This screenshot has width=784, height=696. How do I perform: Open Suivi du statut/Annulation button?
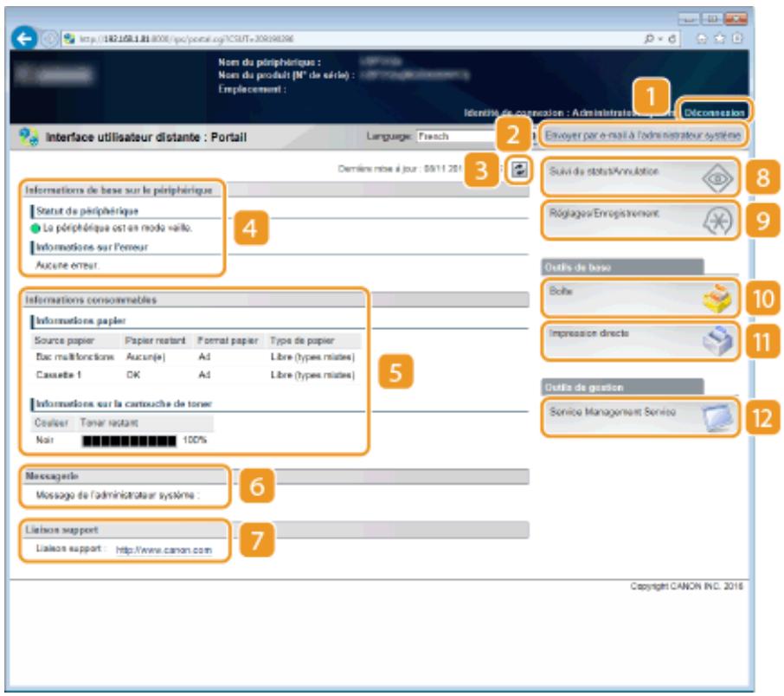(640, 177)
